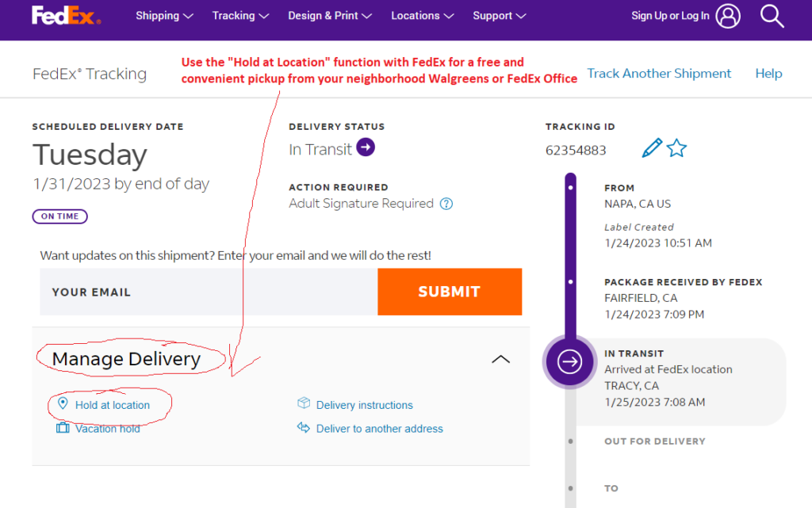
Task: Click the location pin icon beside Hold at location
Action: (63, 404)
